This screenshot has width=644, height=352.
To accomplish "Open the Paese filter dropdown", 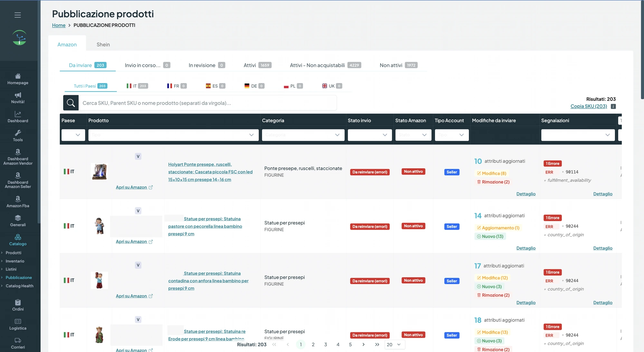I will [x=73, y=135].
